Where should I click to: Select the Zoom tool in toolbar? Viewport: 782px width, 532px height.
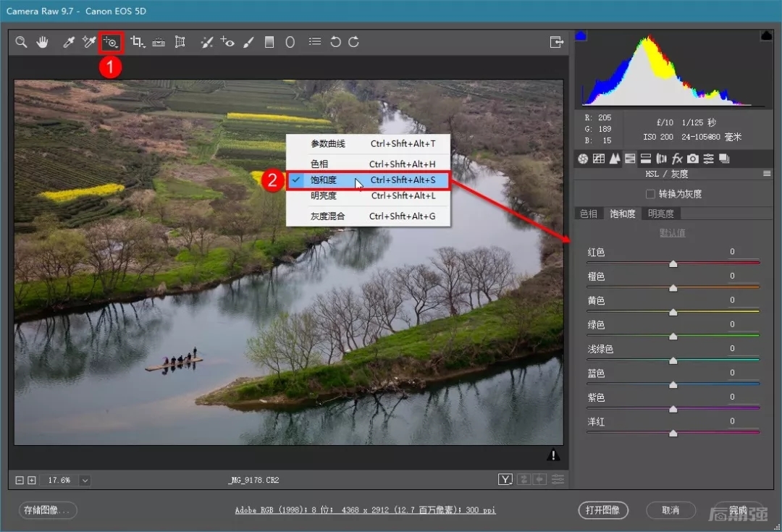point(21,42)
